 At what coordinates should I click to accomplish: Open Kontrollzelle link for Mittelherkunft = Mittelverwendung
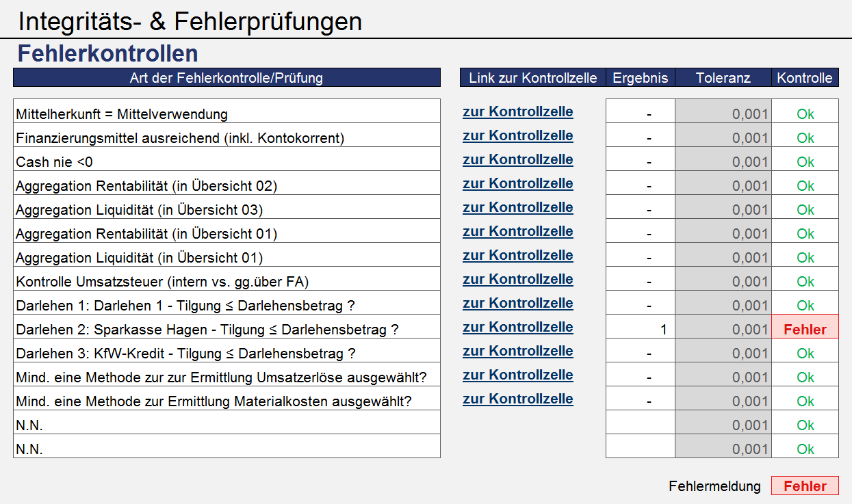coord(518,111)
